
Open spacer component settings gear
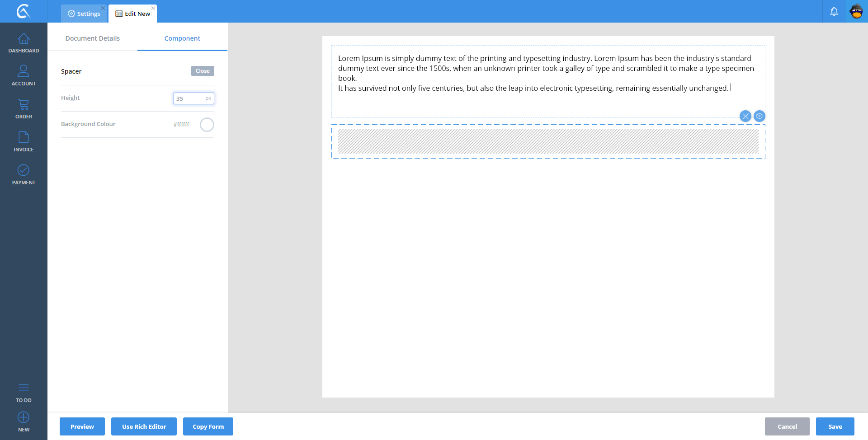pos(759,116)
